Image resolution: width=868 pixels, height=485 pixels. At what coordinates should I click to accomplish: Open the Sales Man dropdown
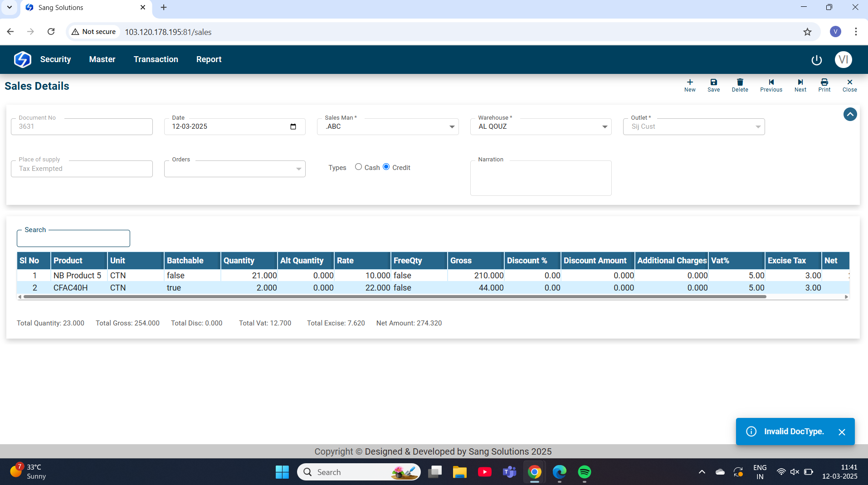click(452, 127)
